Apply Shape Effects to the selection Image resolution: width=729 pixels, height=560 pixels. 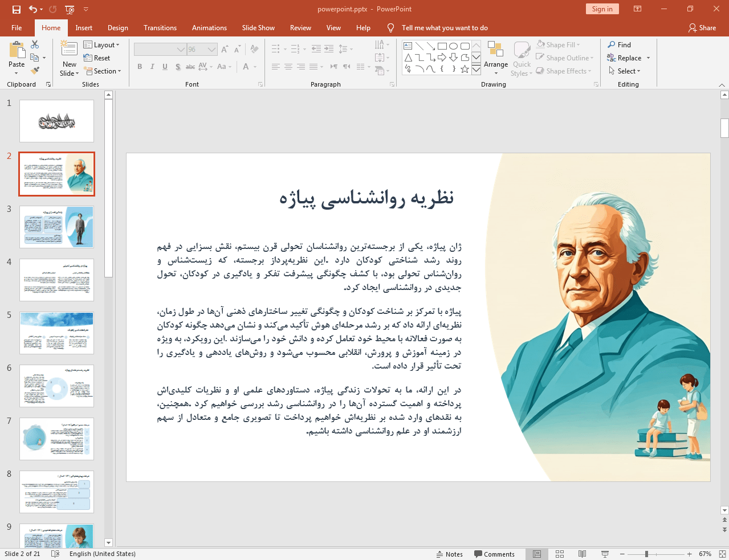pyautogui.click(x=563, y=71)
